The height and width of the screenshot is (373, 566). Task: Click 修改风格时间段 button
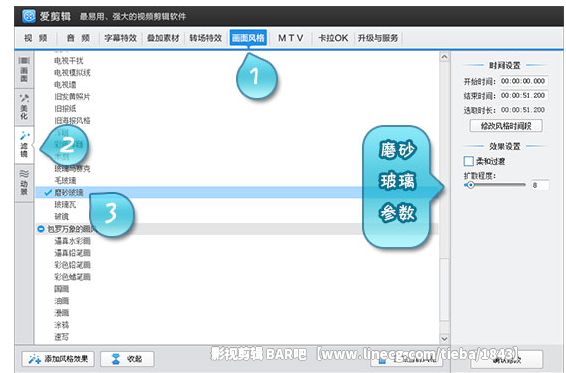click(x=506, y=126)
